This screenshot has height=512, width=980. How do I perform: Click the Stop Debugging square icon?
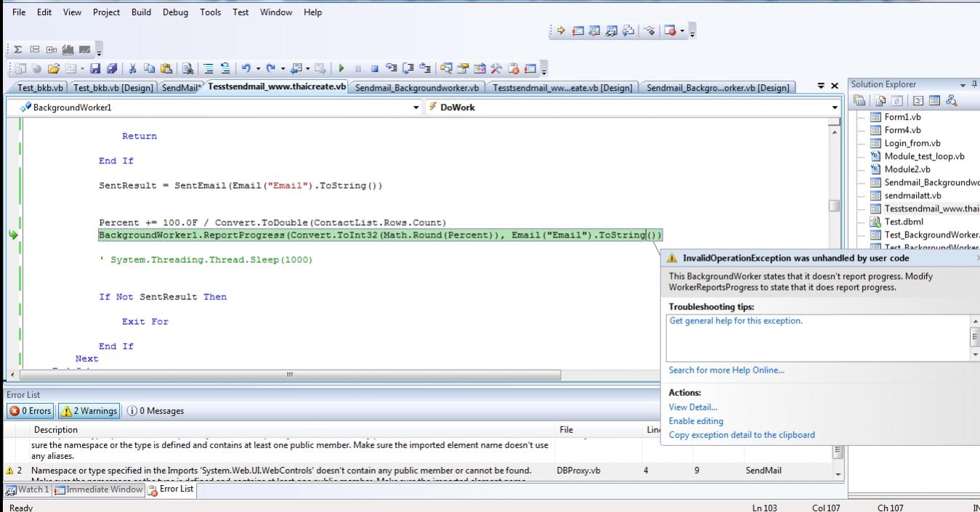point(374,70)
